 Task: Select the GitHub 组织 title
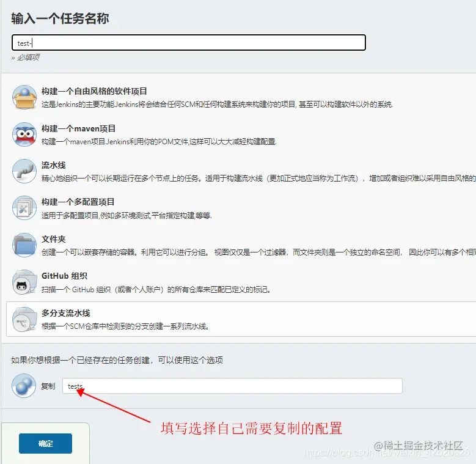tap(64, 276)
